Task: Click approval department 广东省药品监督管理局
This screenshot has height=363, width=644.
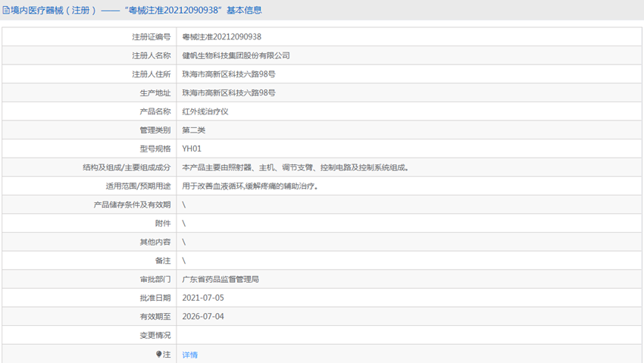Action: [x=220, y=279]
